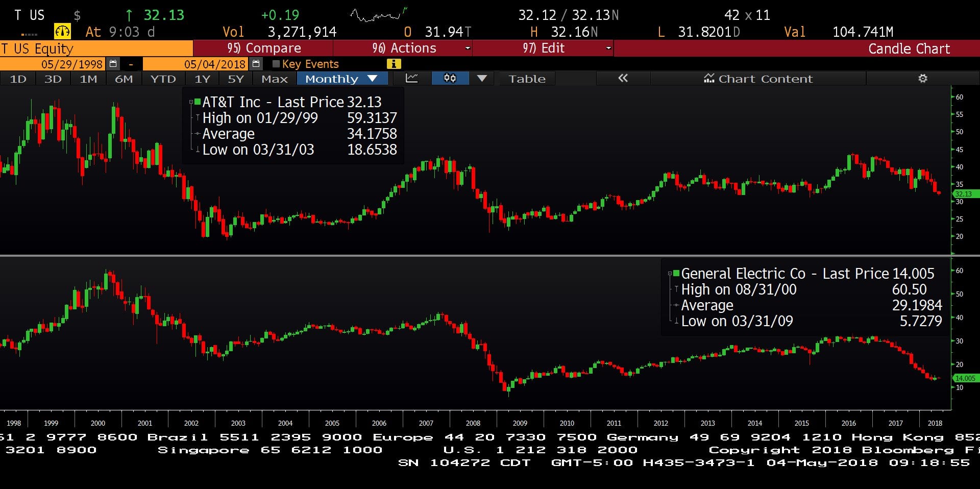The image size is (980, 489).
Task: Click the low price L 31.8201D
Action: pyautogui.click(x=699, y=32)
